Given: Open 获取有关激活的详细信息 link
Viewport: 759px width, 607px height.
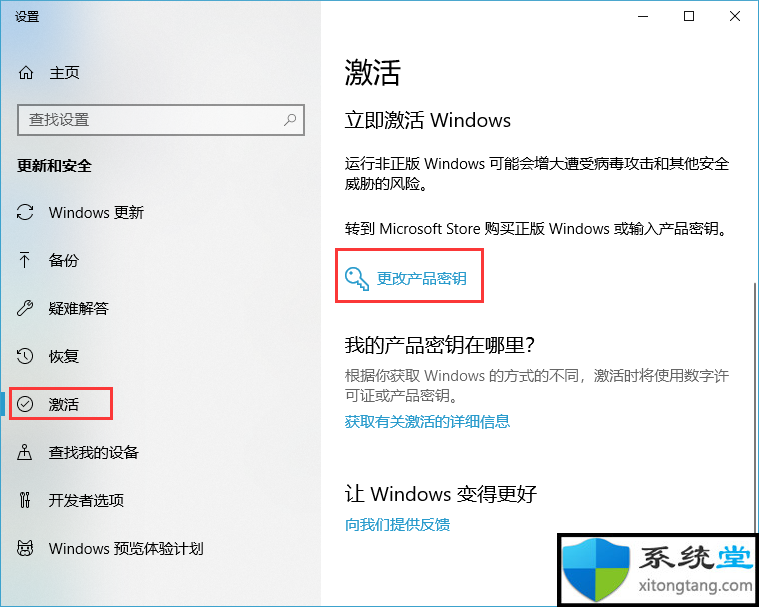Looking at the screenshot, I should tap(427, 421).
